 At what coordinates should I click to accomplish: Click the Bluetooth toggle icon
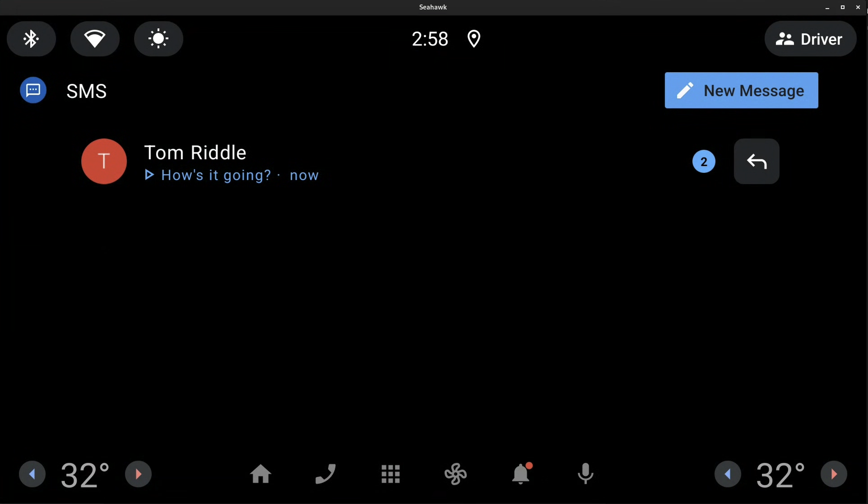(x=31, y=38)
